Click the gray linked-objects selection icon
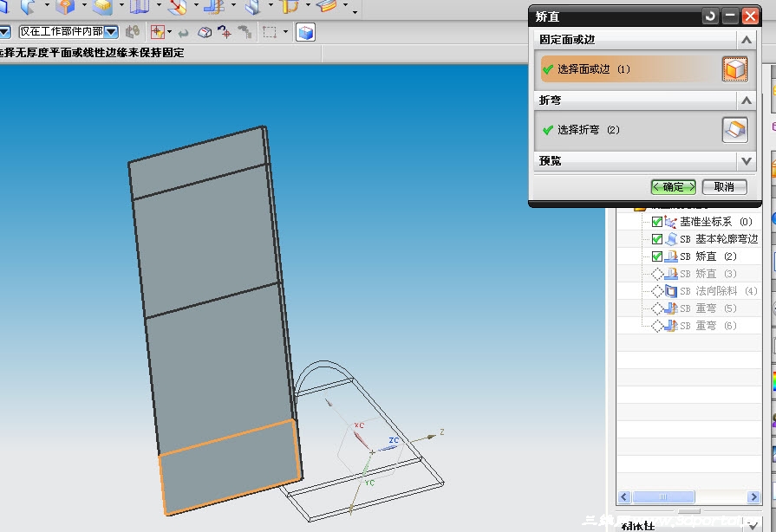Image resolution: width=776 pixels, height=532 pixels. click(132, 33)
